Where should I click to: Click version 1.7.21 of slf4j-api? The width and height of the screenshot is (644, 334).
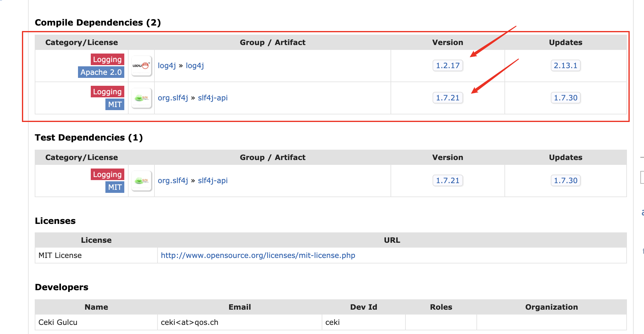[448, 98]
